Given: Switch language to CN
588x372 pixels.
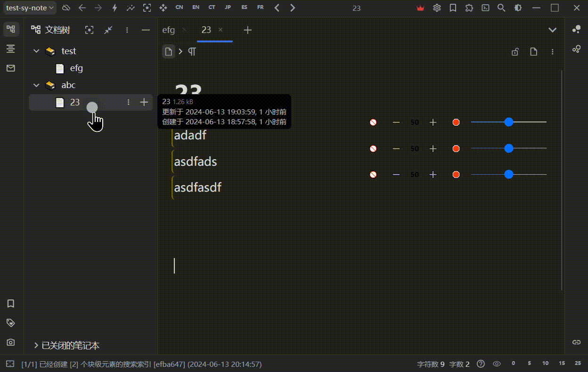Looking at the screenshot, I should (179, 8).
